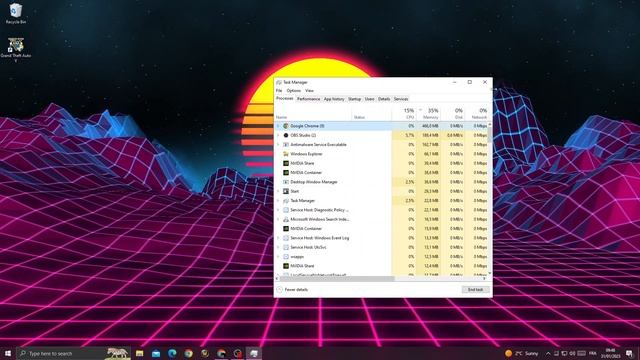Launch Microsoft Edge from the taskbar
The height and width of the screenshot is (360, 640).
point(172,353)
